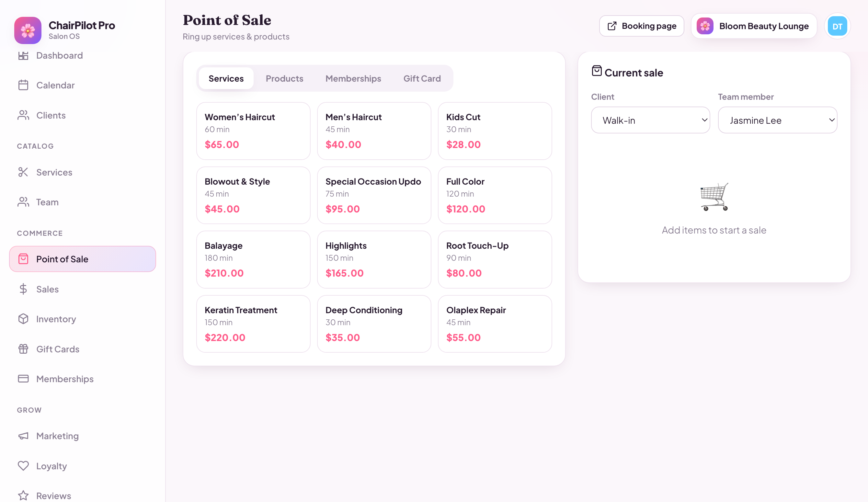Add Women's Haircut to the sale

click(x=253, y=131)
